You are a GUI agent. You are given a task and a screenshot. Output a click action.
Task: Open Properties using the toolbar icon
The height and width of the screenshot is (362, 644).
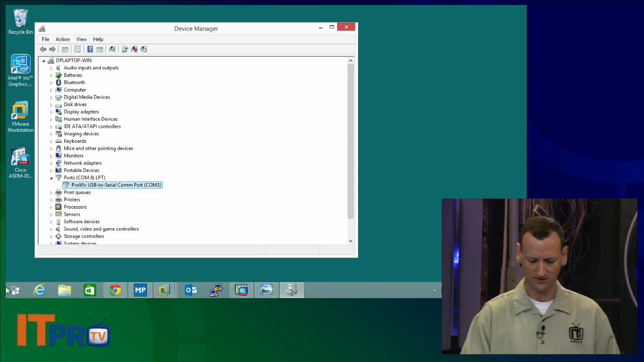[x=77, y=49]
